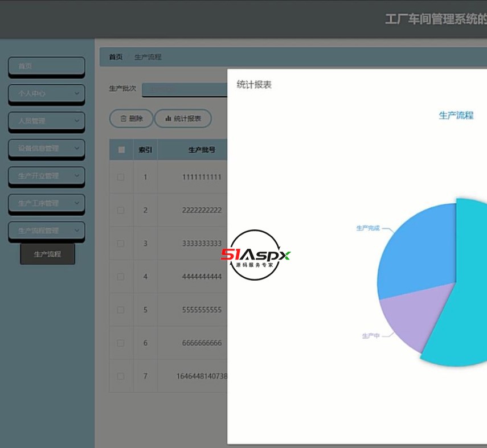This screenshot has height=448, width=487.
Task: Expand the 设备信息管理 sidebar menu
Action: [x=46, y=149]
